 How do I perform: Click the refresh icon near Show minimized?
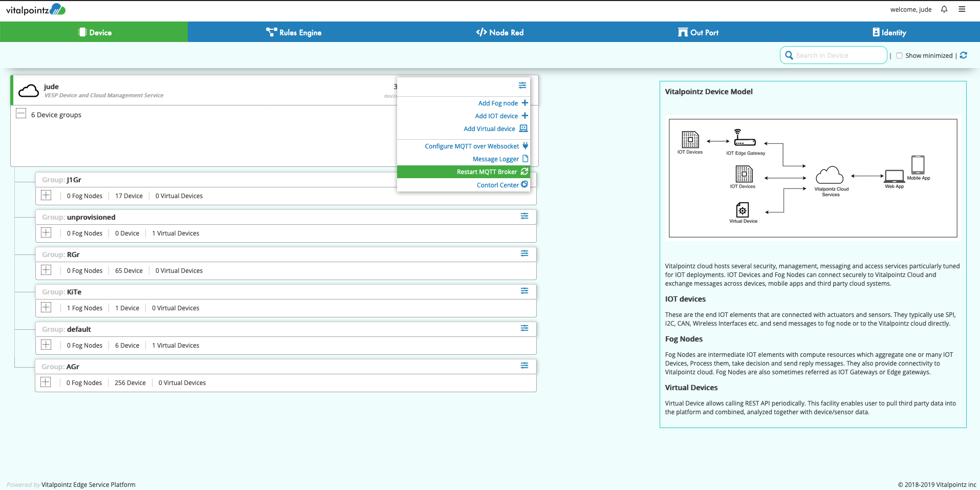click(964, 55)
